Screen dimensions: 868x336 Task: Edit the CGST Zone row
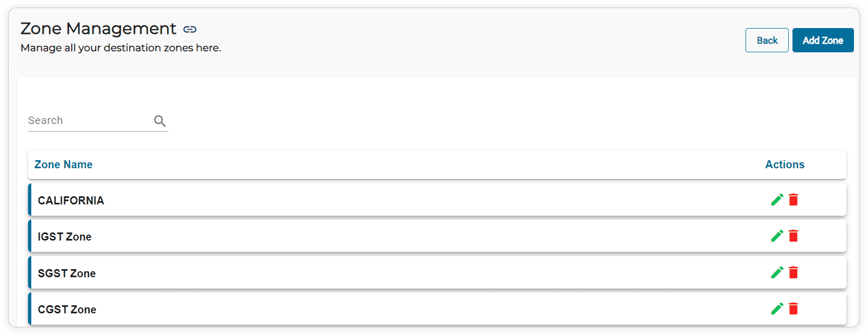point(777,308)
